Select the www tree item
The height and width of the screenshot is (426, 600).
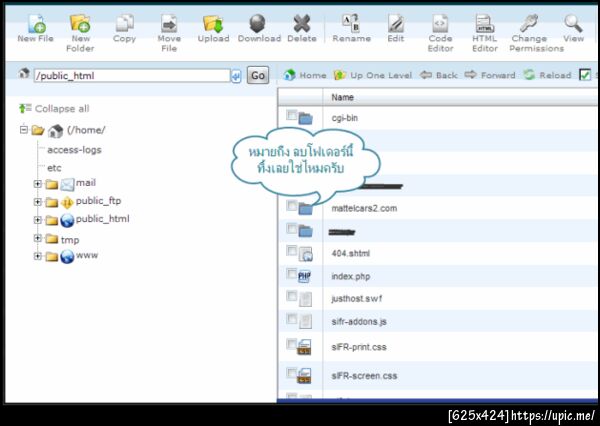pos(87,255)
